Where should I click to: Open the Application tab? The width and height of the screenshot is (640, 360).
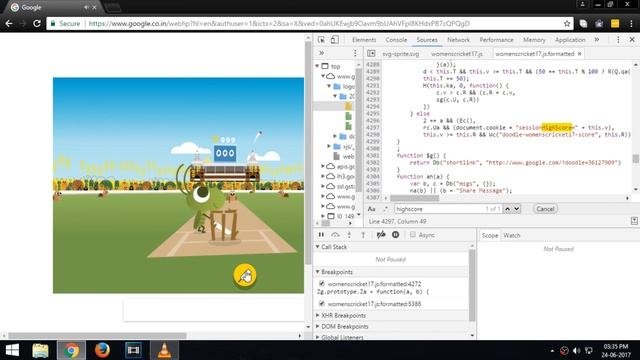coord(570,40)
